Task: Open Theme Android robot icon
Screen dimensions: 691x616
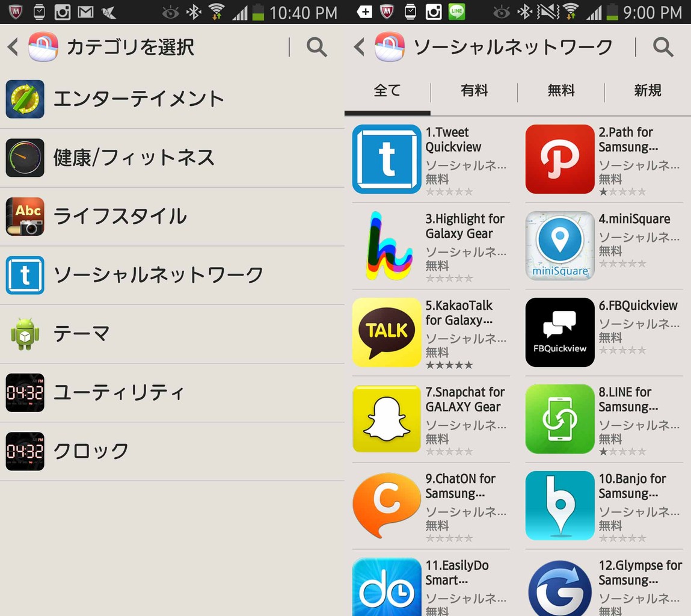Action: point(25,334)
